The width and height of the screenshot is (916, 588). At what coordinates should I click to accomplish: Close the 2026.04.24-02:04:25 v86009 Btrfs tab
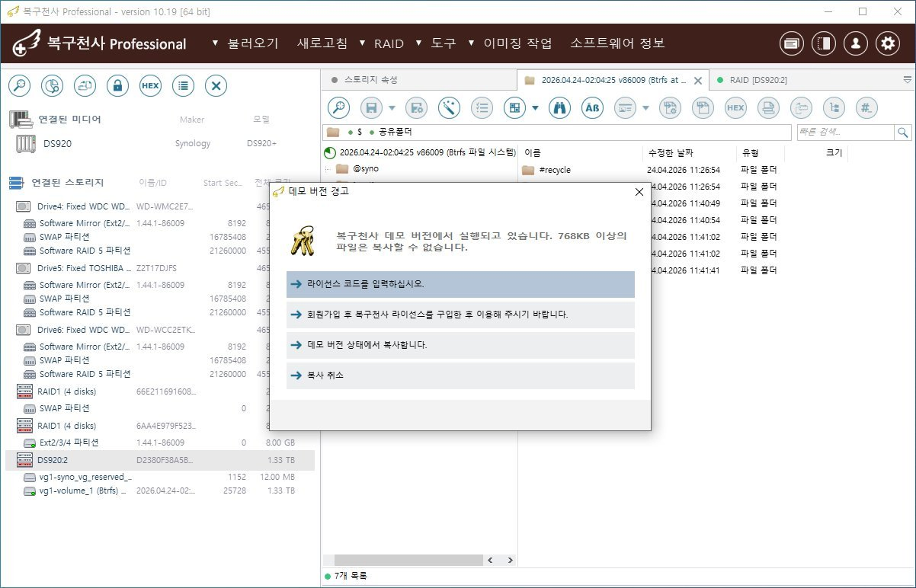pyautogui.click(x=697, y=80)
